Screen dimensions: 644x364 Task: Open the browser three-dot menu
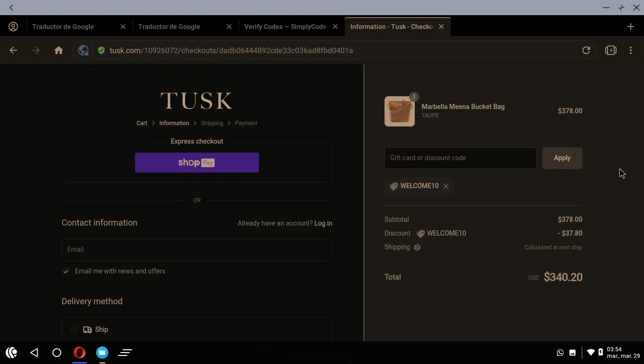coord(631,50)
